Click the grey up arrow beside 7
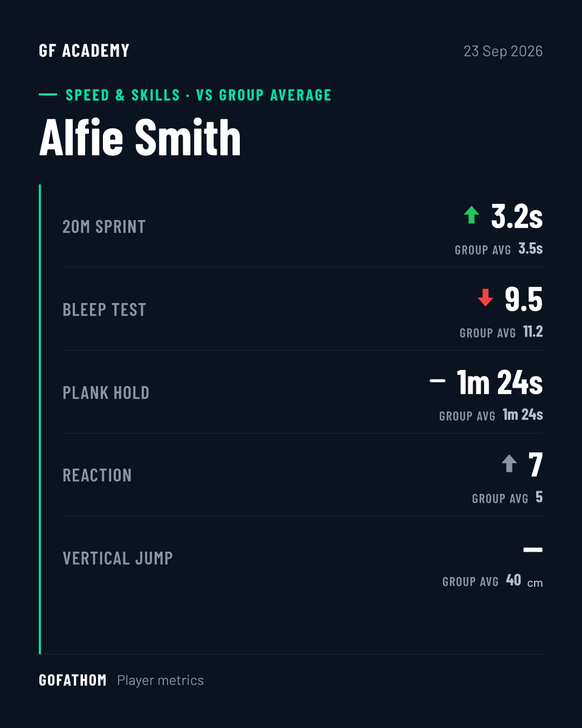 (509, 463)
